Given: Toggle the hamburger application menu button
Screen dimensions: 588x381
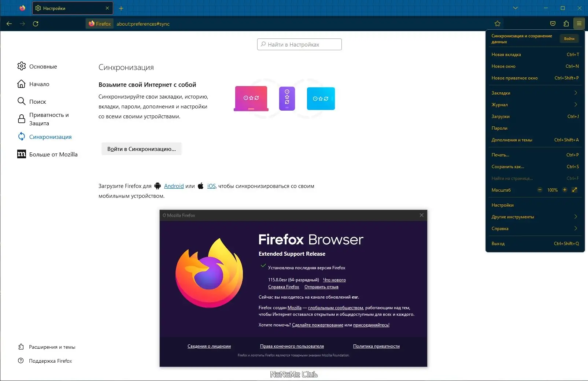Looking at the screenshot, I should coord(579,24).
